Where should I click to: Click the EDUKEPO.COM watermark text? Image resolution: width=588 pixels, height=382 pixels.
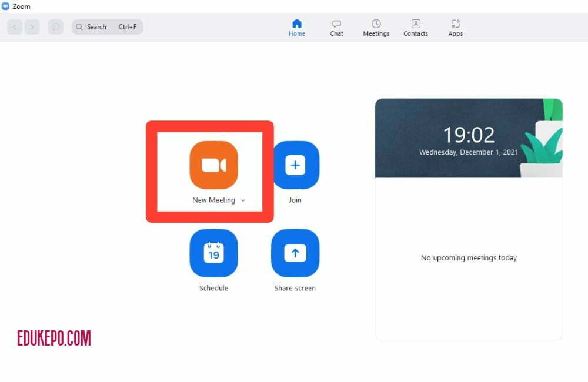coord(54,338)
